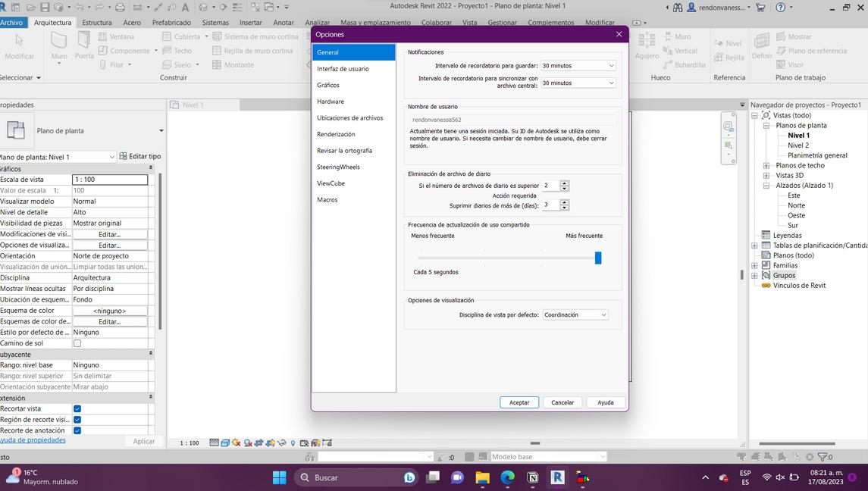The image size is (868, 491).
Task: Click the Print icon in quick access toolbar
Action: point(120,7)
